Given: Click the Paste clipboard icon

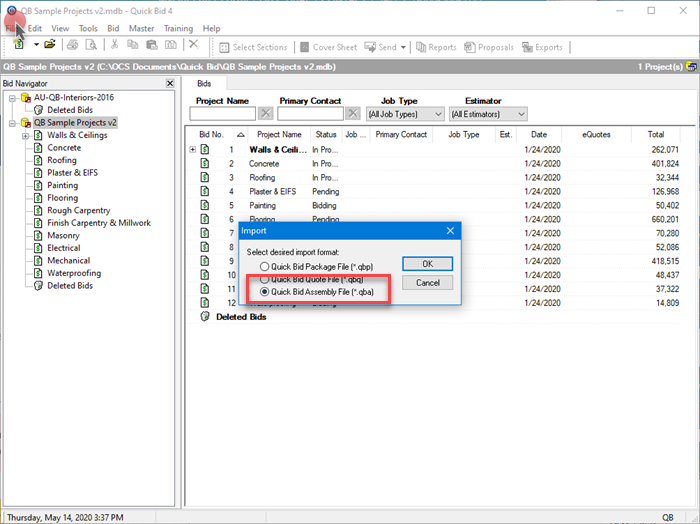Looking at the screenshot, I should pyautogui.click(x=152, y=44).
